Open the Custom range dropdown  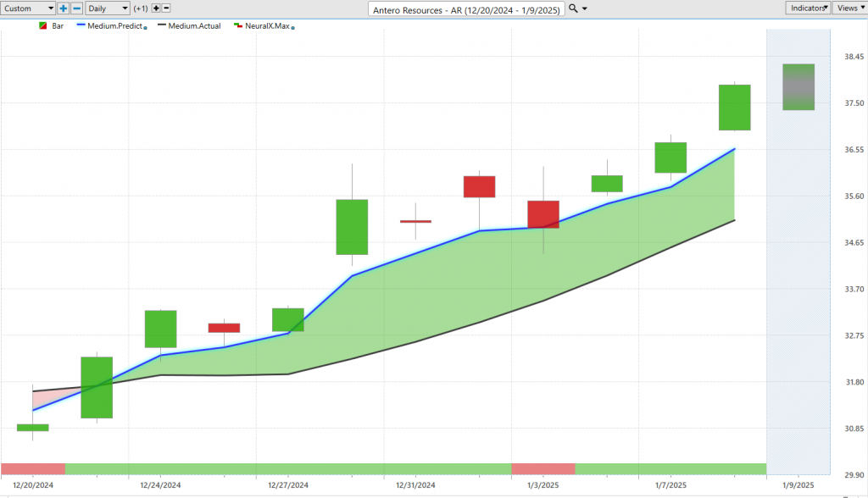28,8
